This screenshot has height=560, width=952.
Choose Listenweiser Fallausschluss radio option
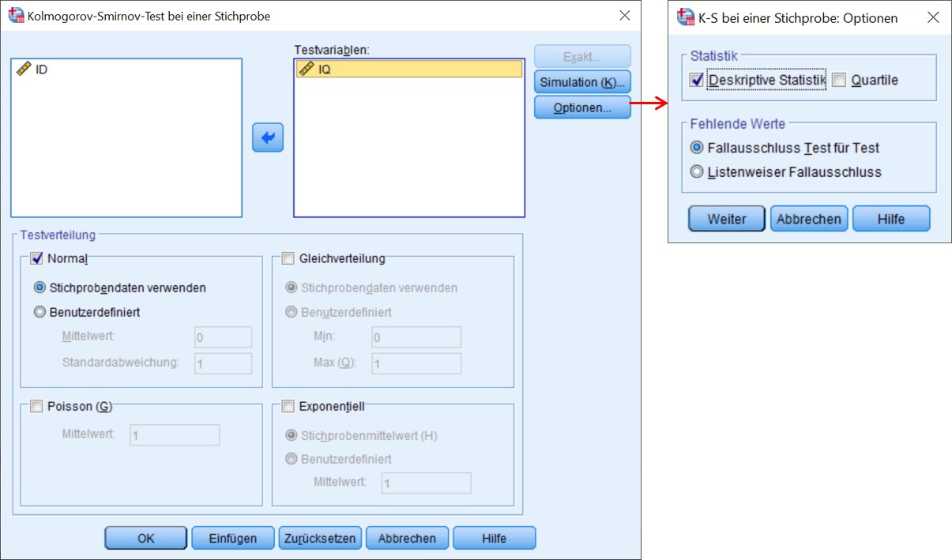[x=697, y=171]
